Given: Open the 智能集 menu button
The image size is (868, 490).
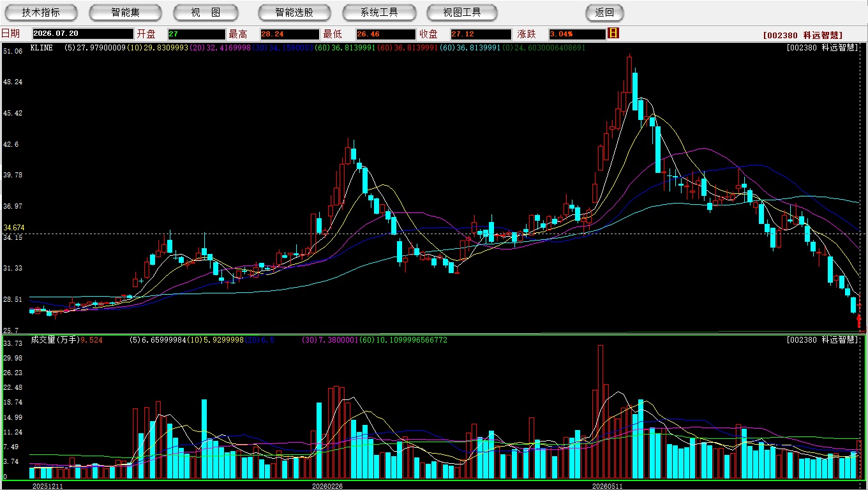Looking at the screenshot, I should click(126, 12).
